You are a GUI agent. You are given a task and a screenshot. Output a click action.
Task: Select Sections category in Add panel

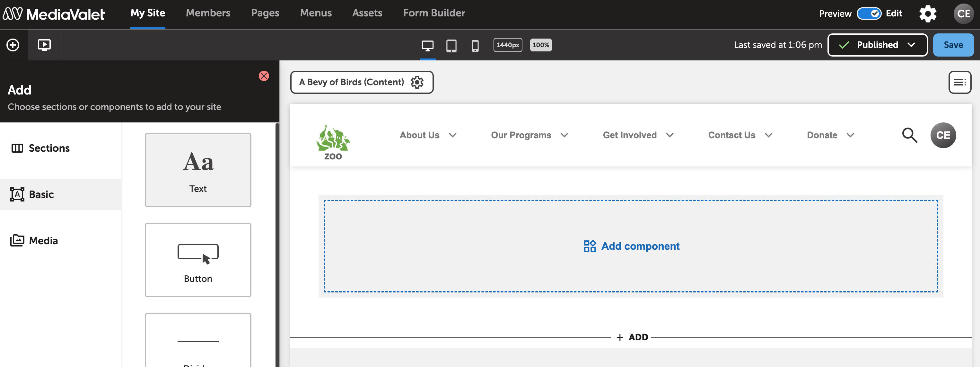coord(60,148)
